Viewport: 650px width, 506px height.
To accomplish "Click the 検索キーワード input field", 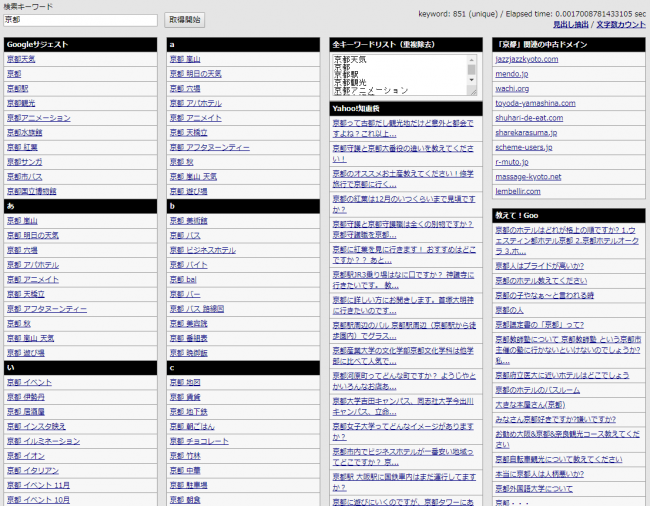I will tap(80, 20).
